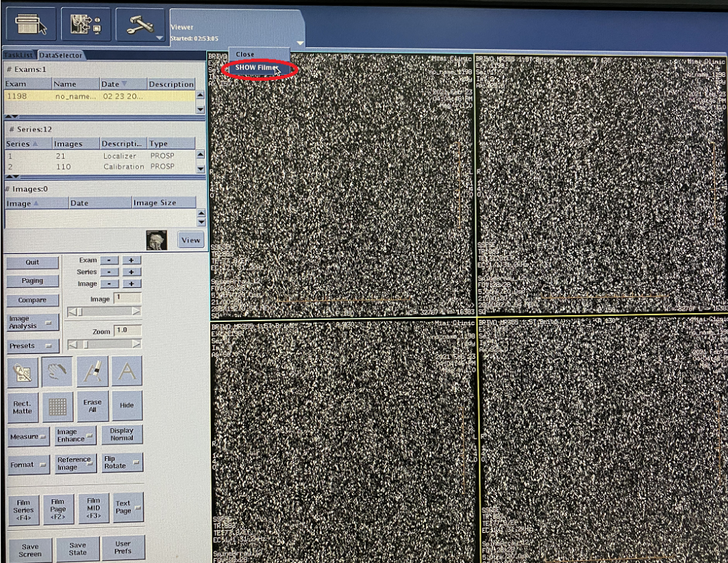
Task: Select the bottom-right noise image viewport
Action: tap(602, 440)
